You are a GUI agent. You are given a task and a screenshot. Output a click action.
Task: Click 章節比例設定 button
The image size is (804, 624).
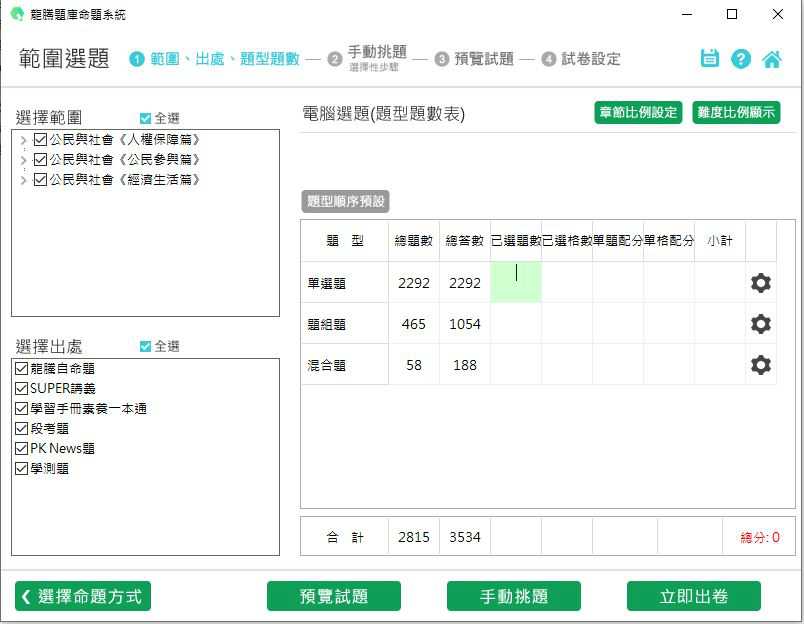(x=638, y=112)
